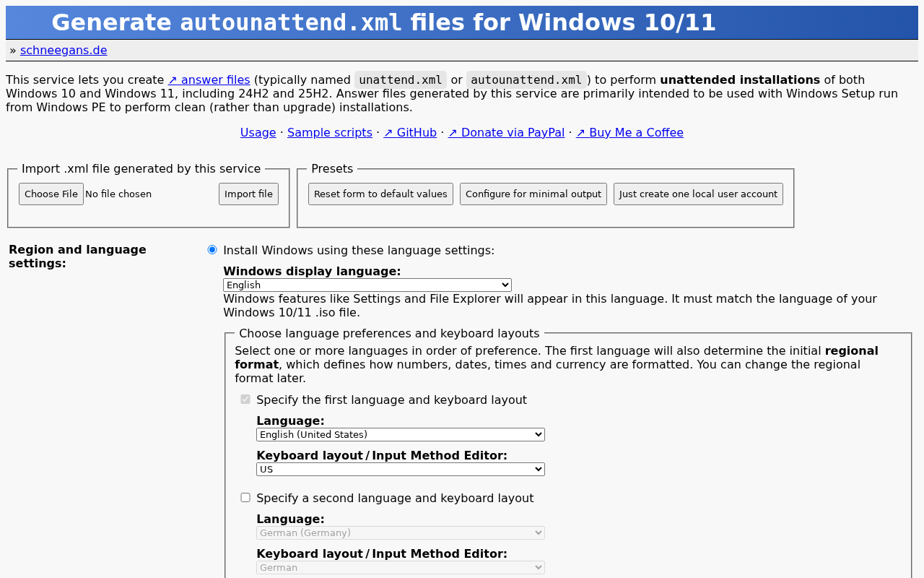Image resolution: width=924 pixels, height=578 pixels.
Task: Open the German keyboard layout dropdown
Action: [400, 566]
